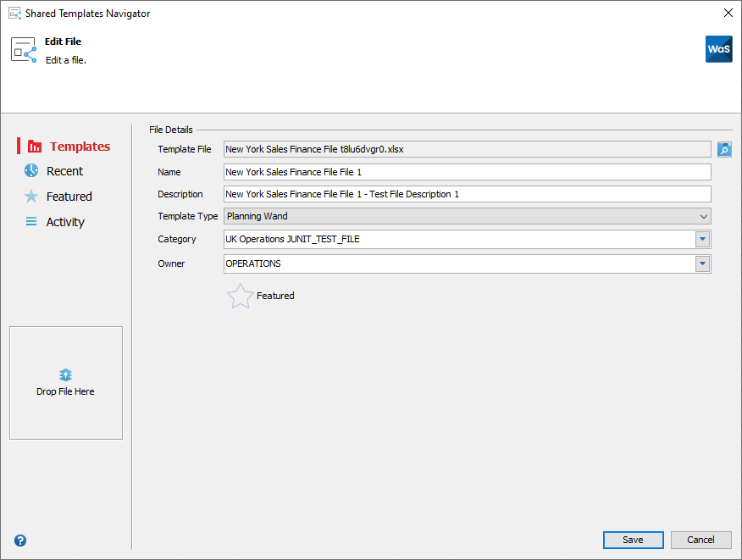Toggle the Featured star for this file

click(240, 296)
